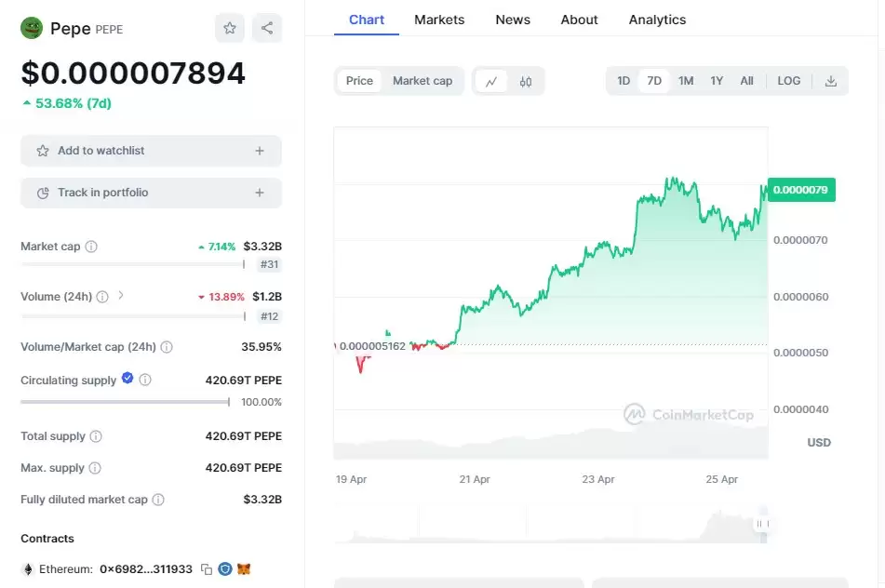The height and width of the screenshot is (588, 885).
Task: Add PEPE to MetaMask via fox icon
Action: 244,568
